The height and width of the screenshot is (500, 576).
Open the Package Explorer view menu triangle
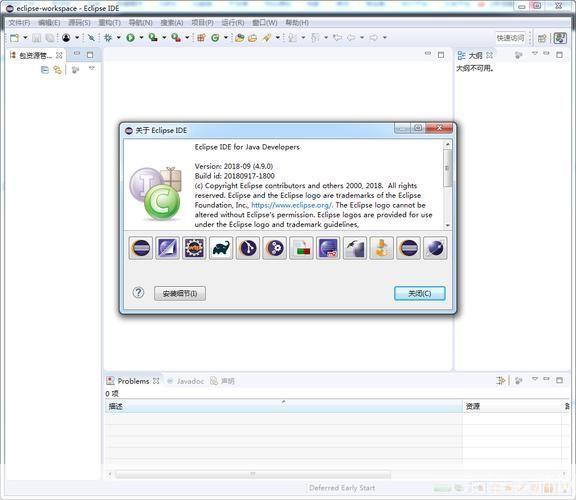(x=92, y=68)
